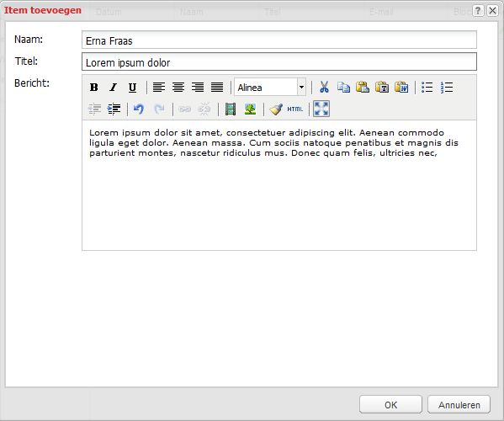
Task: Open the Alinea format dropdown
Action: [301, 87]
